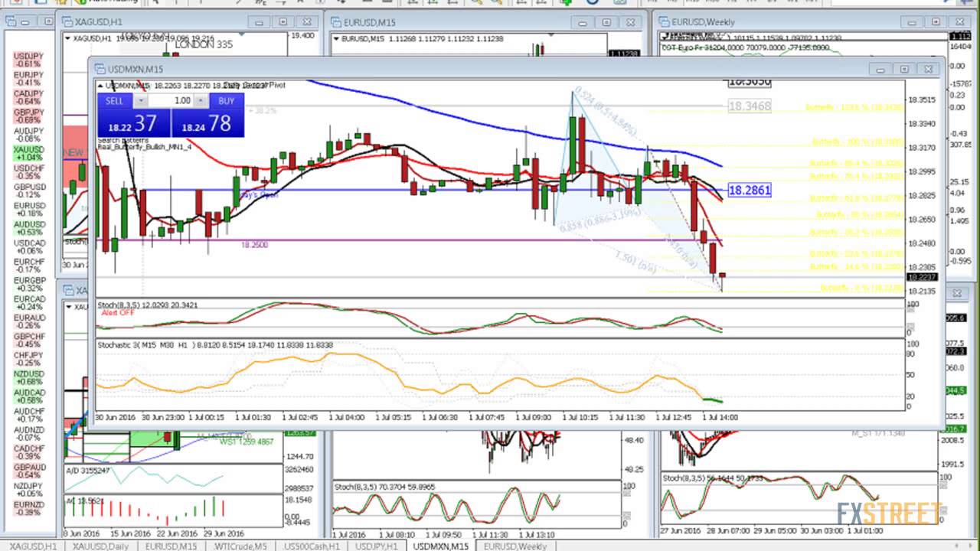Maximize the EURUSD,M15 chart window
The width and height of the screenshot is (980, 551).
pos(606,22)
